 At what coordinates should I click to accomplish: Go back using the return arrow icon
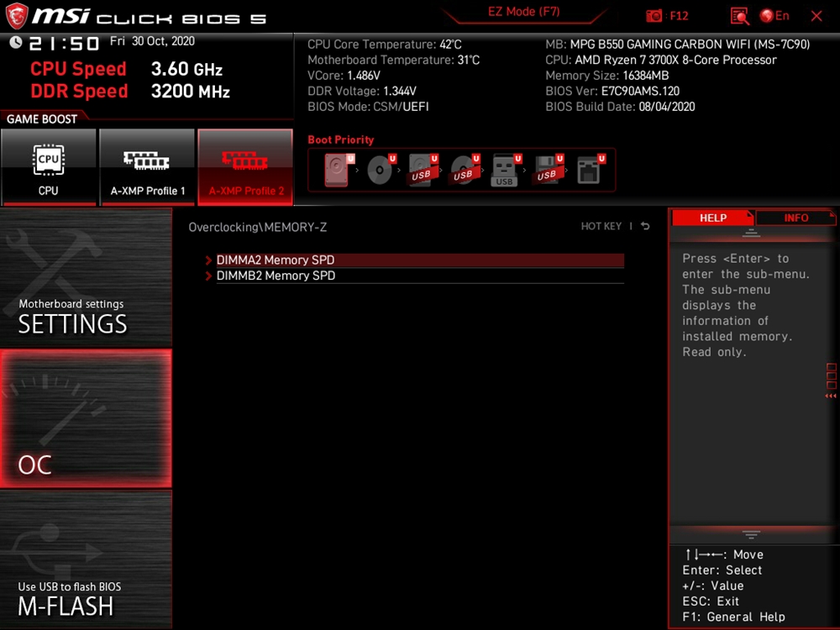645,226
